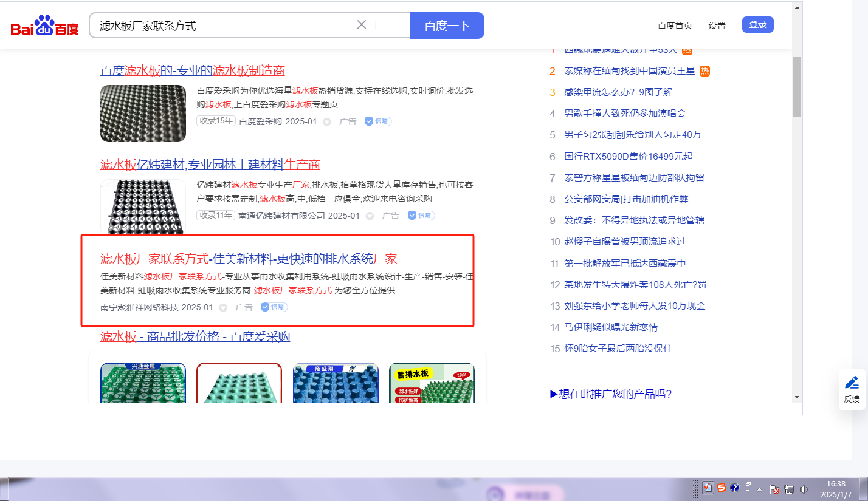Open result titled 百度滤水板的-专业的滤水板制造商
This screenshot has height=501, width=868.
coord(193,70)
